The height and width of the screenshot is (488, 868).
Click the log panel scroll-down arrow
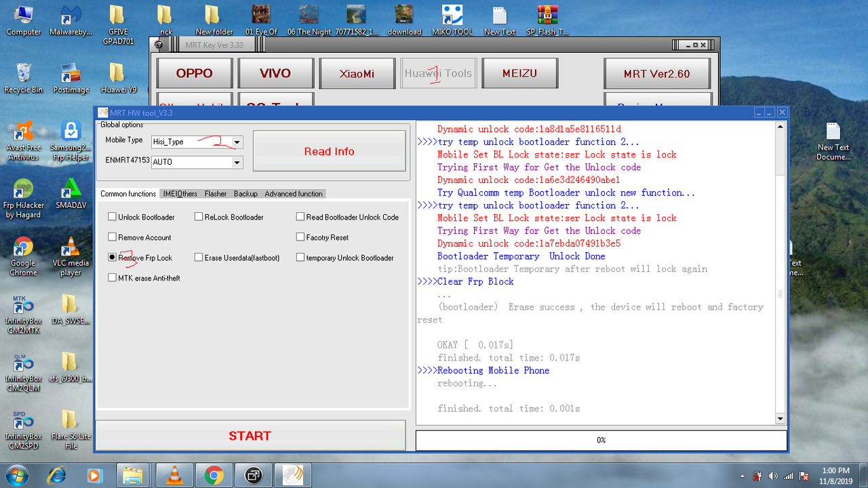pyautogui.click(x=780, y=419)
